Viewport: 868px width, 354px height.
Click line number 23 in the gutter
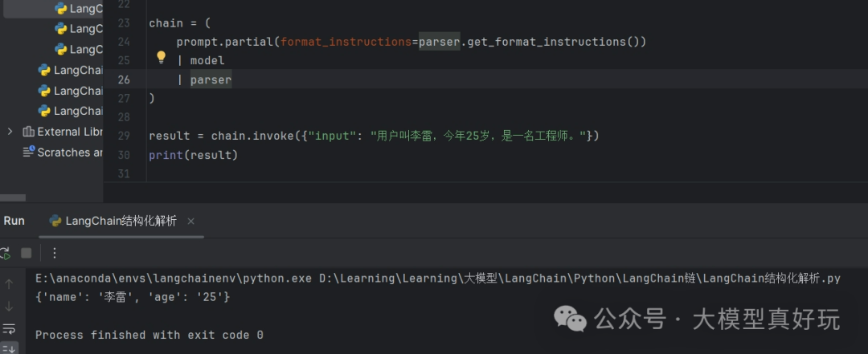pos(124,23)
